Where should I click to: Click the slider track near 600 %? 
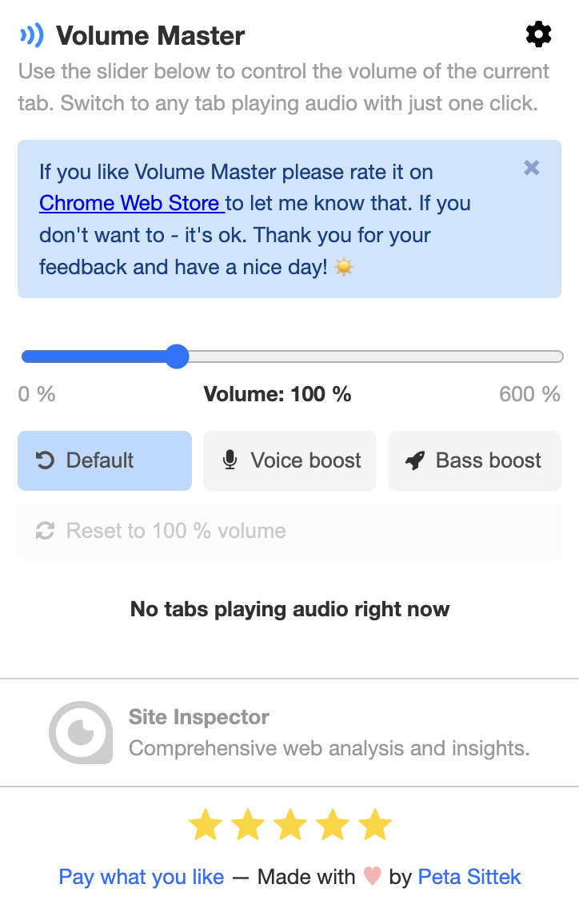(551, 356)
